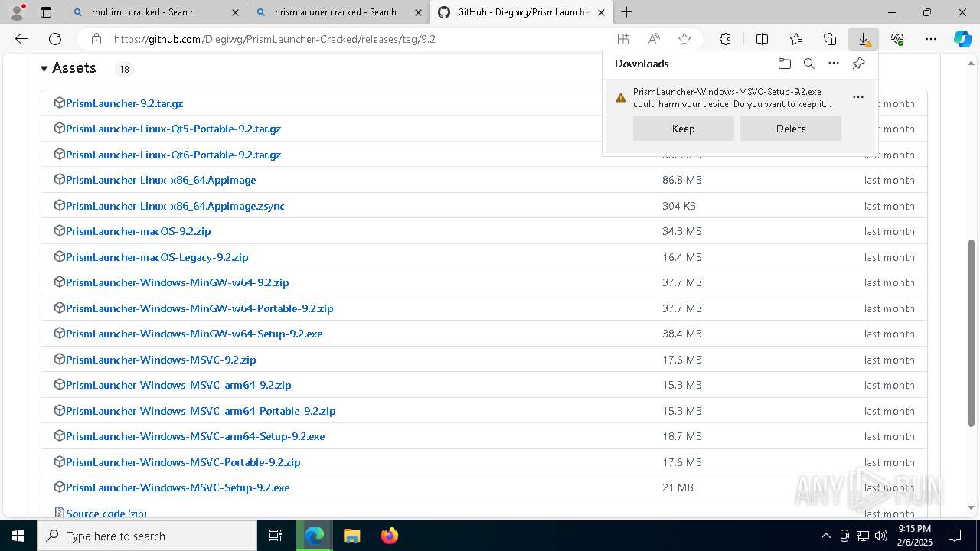Download PrismLauncher-Windows-MSVC-arm64-Portable-9.2.zip
Viewport: 980px width, 551px height.
pyautogui.click(x=201, y=411)
